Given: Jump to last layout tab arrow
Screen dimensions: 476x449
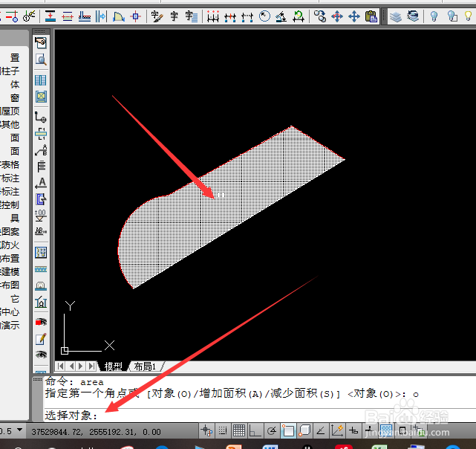Looking at the screenshot, I should (x=91, y=366).
